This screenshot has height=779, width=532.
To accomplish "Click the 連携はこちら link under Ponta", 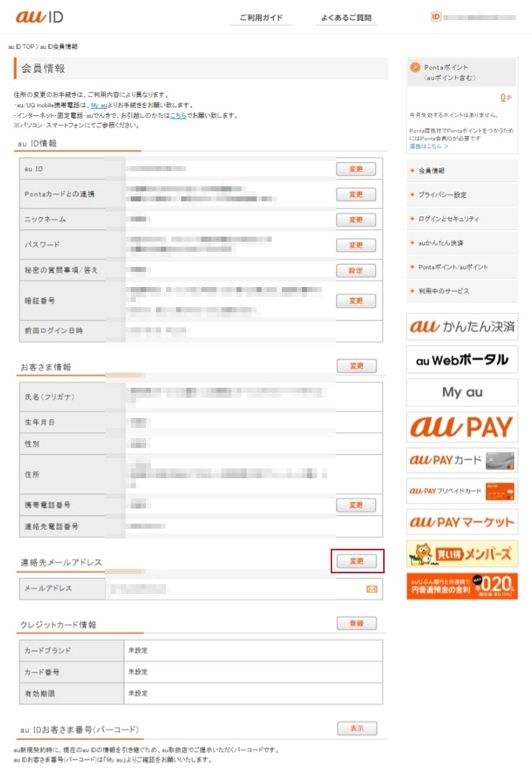I will click(x=428, y=146).
